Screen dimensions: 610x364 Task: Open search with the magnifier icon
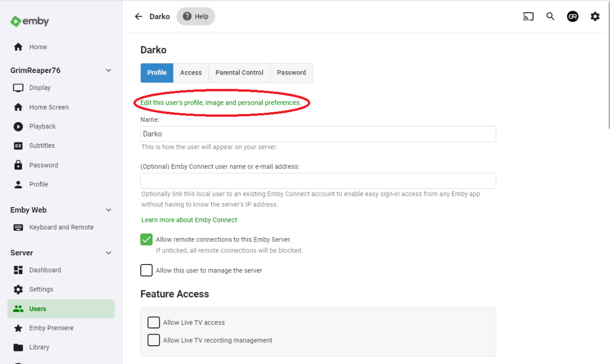[550, 16]
